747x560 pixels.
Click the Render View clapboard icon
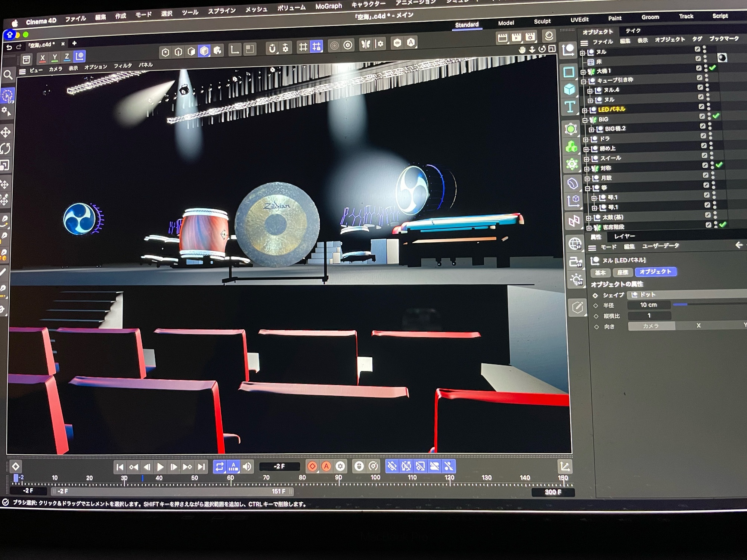click(503, 37)
